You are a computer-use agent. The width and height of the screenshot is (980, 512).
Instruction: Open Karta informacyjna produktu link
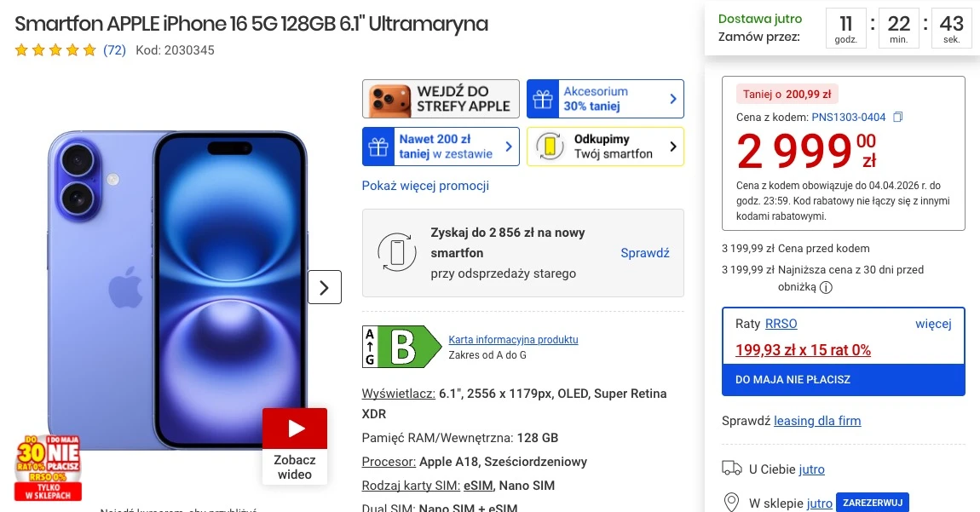pos(513,339)
